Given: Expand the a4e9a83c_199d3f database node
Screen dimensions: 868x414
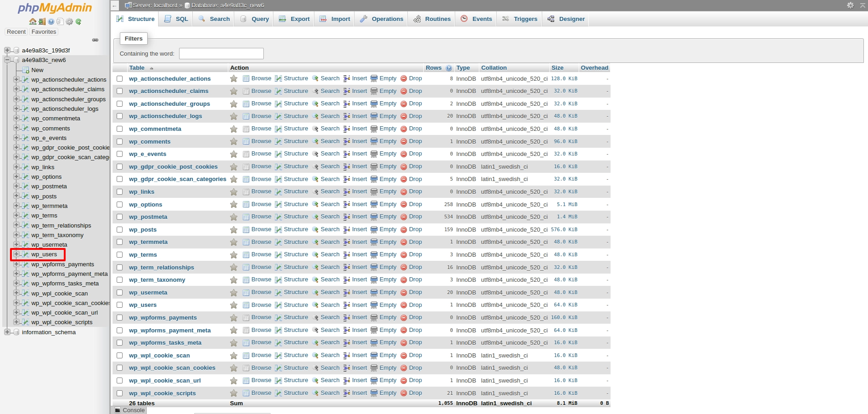Looking at the screenshot, I should click(7, 50).
